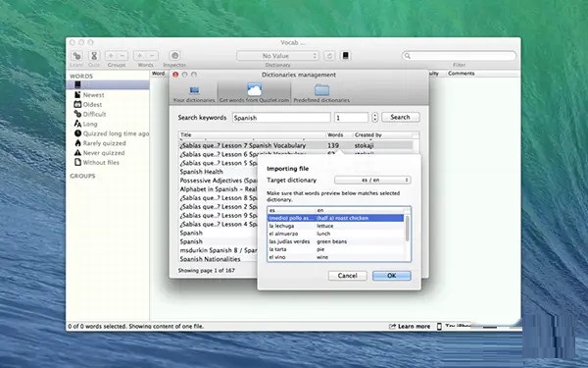
Task: Select the Possessive Adjectives row
Action: pos(218,181)
